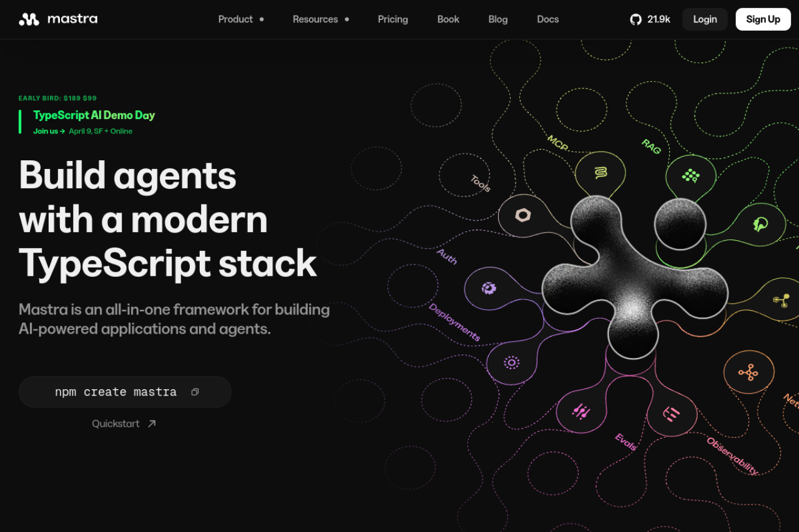Screen dimensions: 799x532
Task: Visit the Blog
Action: (498, 19)
